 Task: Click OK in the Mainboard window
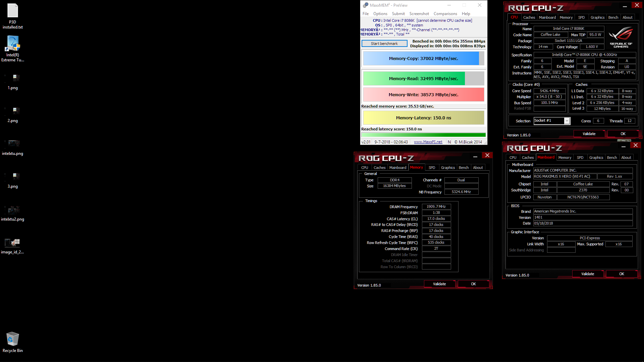coord(622,274)
